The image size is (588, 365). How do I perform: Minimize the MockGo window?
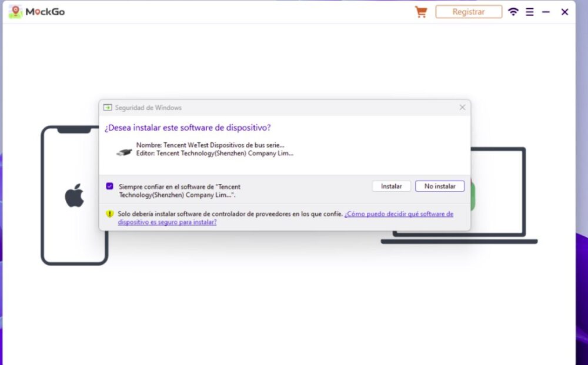tap(546, 12)
